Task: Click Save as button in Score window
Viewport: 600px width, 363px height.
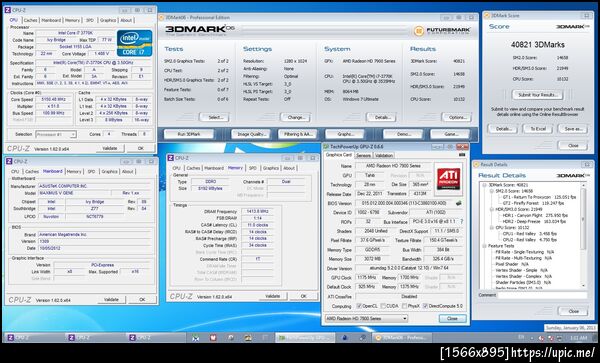Action: point(573,129)
